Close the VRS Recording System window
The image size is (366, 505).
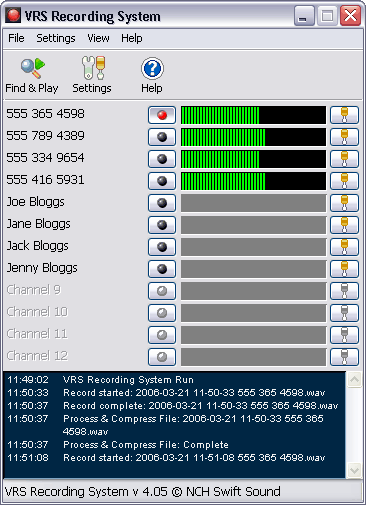click(350, 16)
